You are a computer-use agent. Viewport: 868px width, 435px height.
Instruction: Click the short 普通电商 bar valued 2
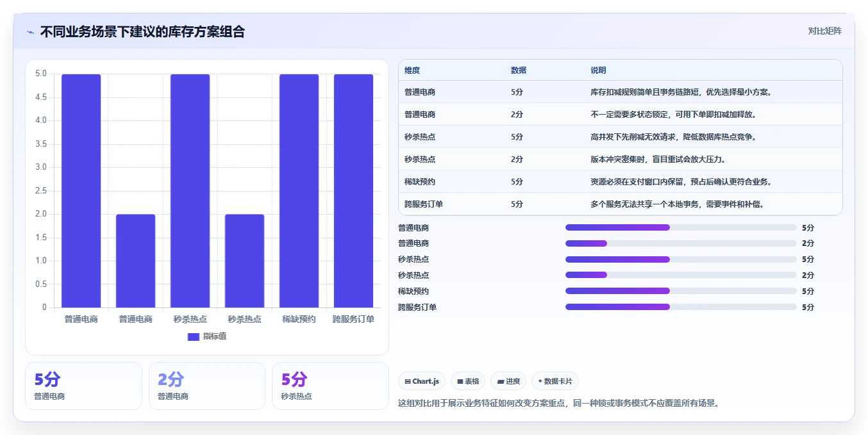click(136, 261)
